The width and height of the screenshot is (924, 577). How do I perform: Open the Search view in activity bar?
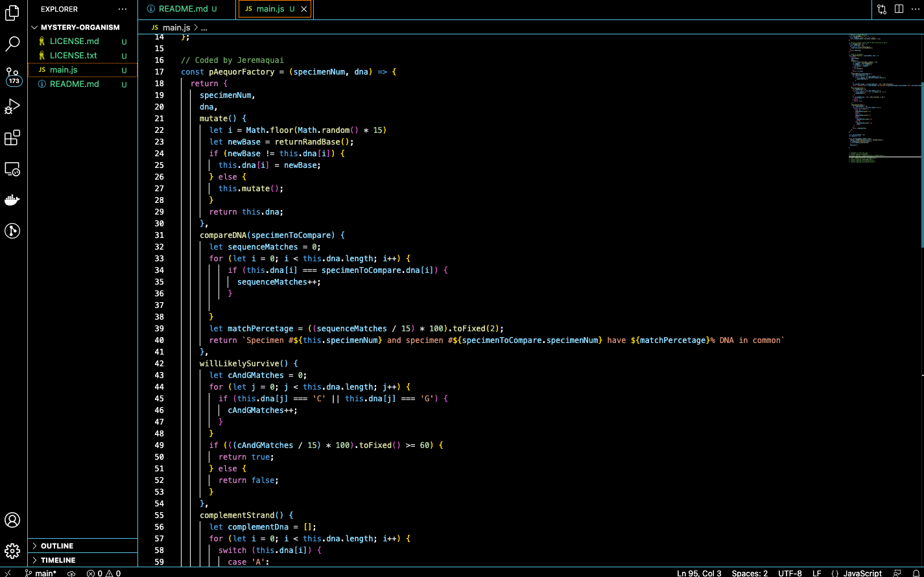(12, 44)
